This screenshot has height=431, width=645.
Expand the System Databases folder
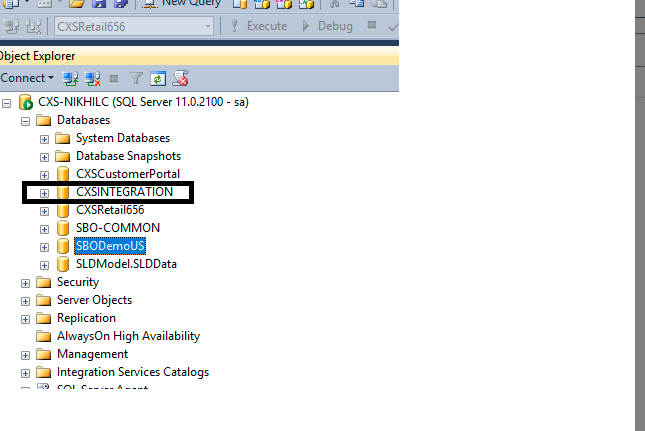[x=44, y=139]
